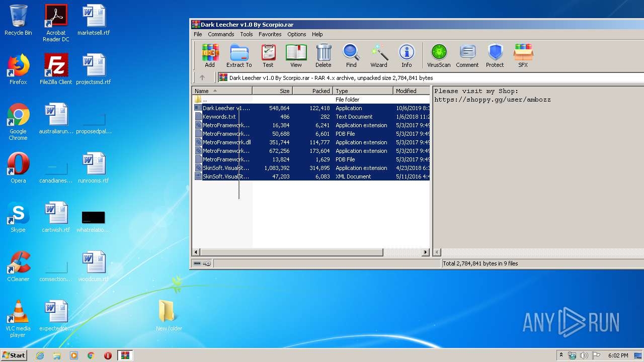Open CCleaner desktop shortcut
This screenshot has width=644, height=362.
click(x=18, y=266)
